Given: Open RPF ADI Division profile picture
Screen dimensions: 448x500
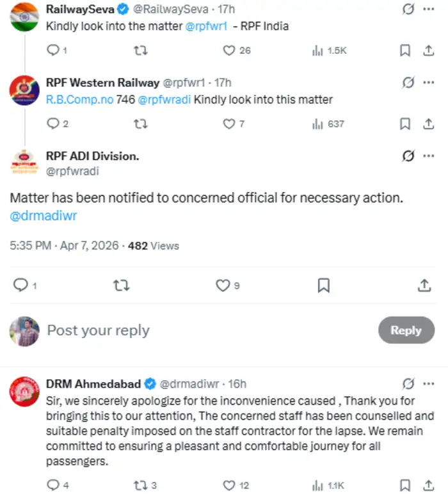Looking at the screenshot, I should click(x=24, y=162).
